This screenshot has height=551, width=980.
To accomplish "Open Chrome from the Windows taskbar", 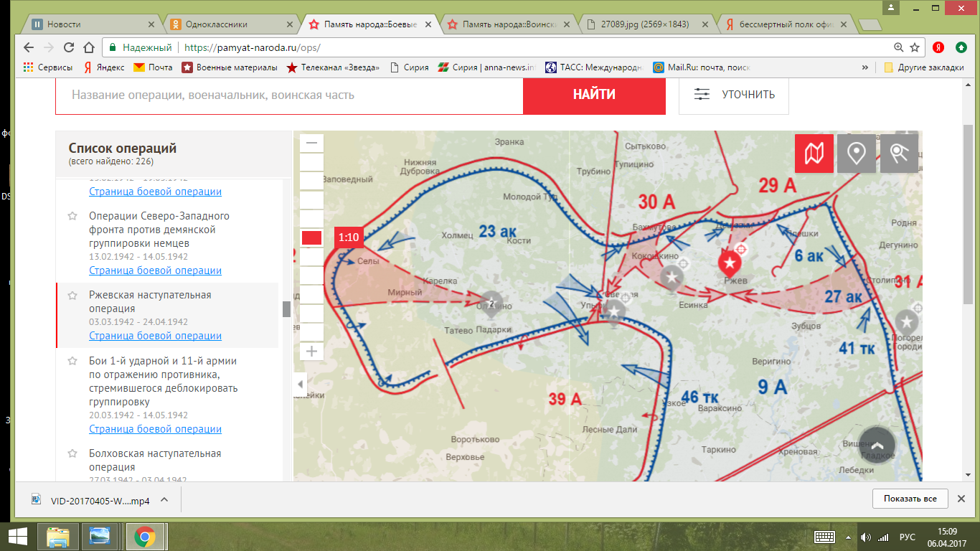I will click(145, 536).
